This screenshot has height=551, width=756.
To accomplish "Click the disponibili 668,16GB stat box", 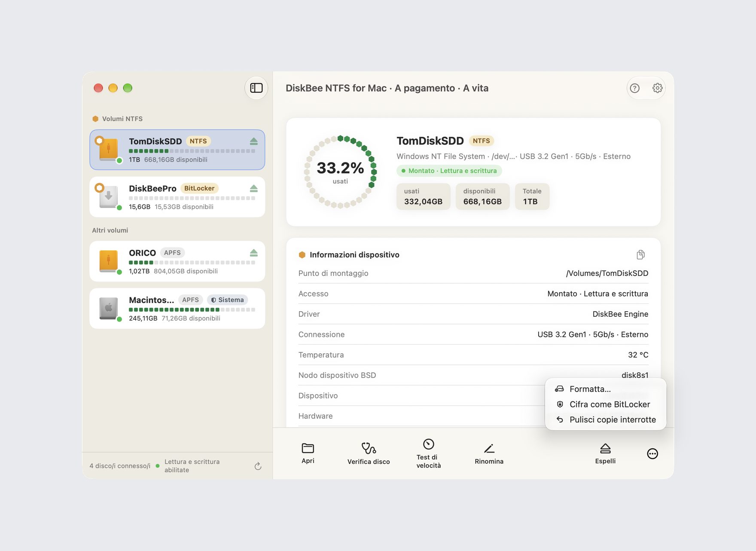I will click(482, 196).
